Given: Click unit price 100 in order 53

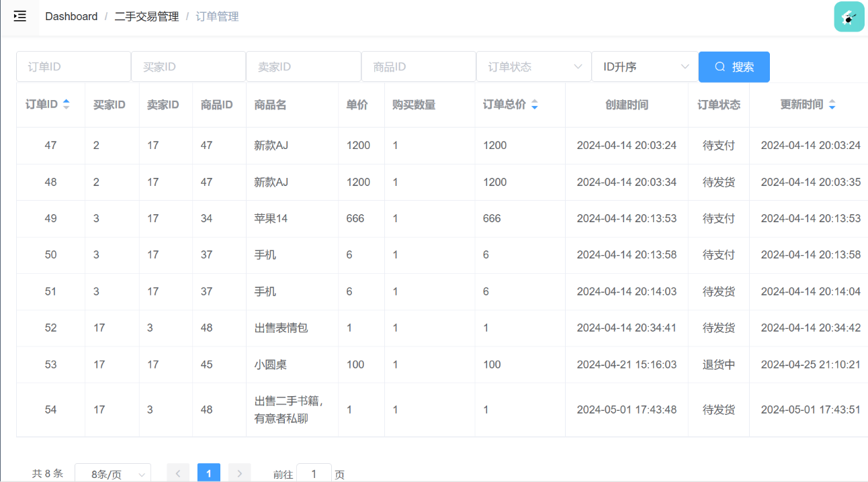Looking at the screenshot, I should click(355, 365).
